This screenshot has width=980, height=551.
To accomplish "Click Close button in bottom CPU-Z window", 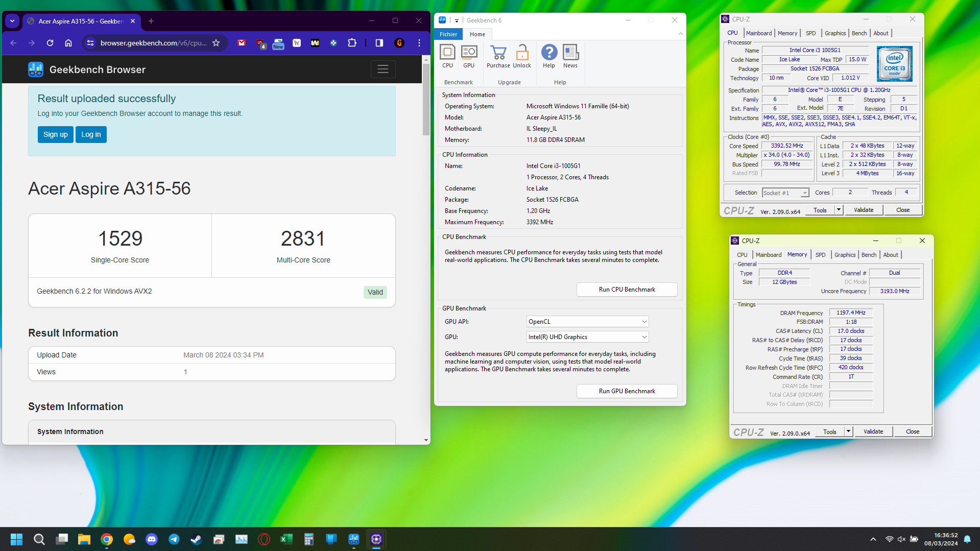I will point(913,432).
